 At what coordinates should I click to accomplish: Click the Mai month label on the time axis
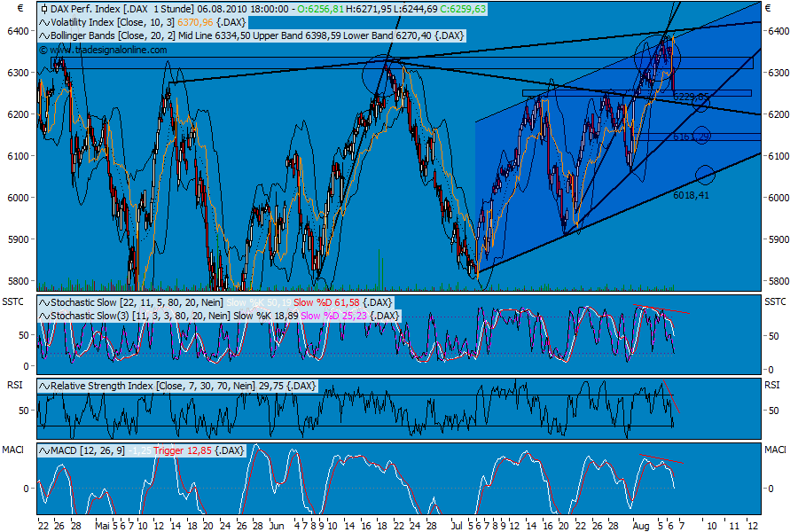tap(102, 526)
